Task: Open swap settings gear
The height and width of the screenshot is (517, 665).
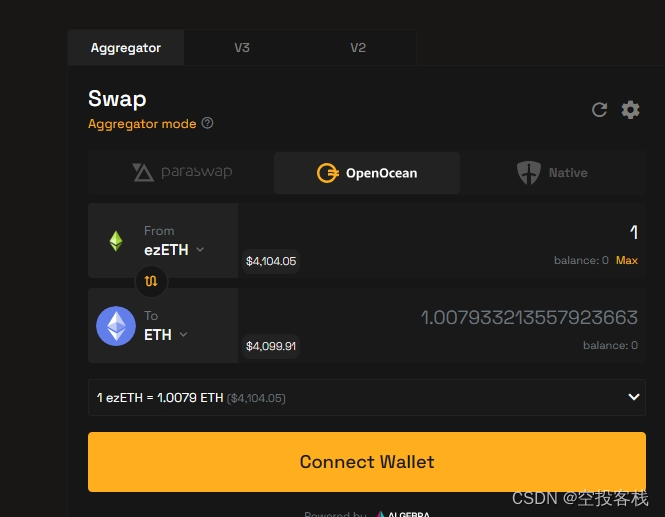Action: pos(630,110)
